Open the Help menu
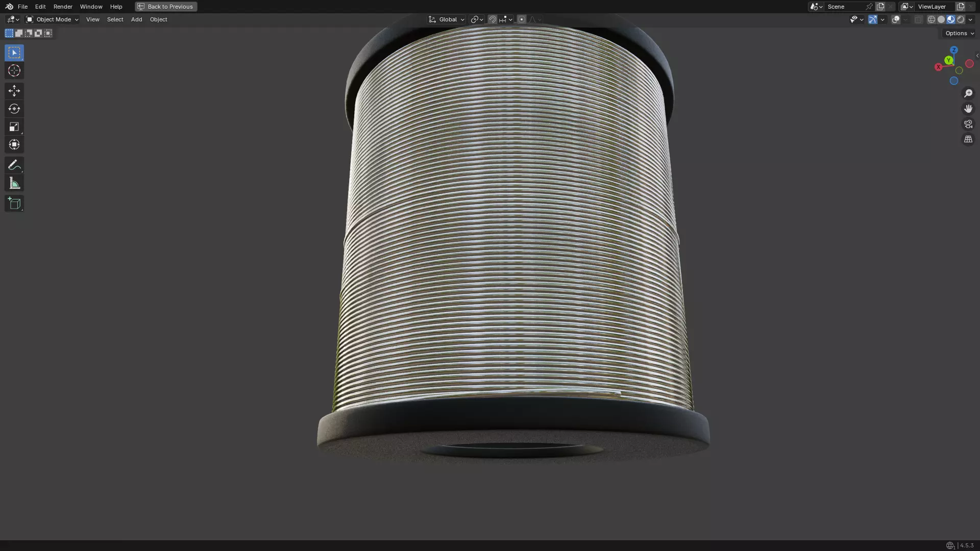The width and height of the screenshot is (980, 551). point(116,7)
